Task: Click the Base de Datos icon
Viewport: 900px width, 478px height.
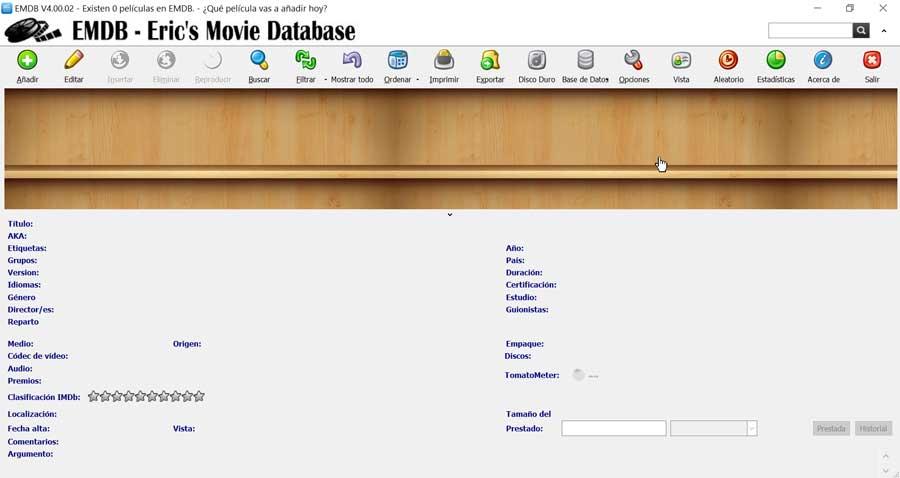Action: (585, 60)
